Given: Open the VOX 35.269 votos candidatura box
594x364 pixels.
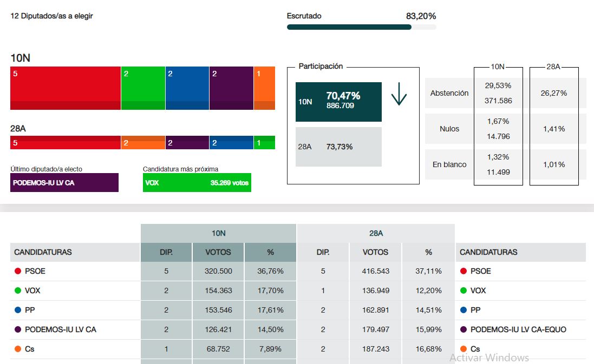Looking at the screenshot, I should pyautogui.click(x=197, y=183).
